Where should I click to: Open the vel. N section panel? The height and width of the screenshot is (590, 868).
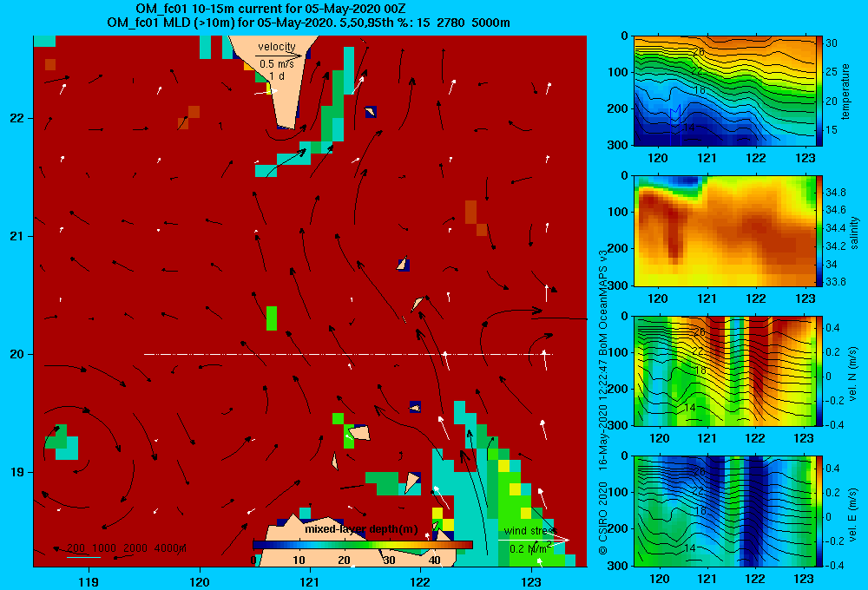pos(724,370)
